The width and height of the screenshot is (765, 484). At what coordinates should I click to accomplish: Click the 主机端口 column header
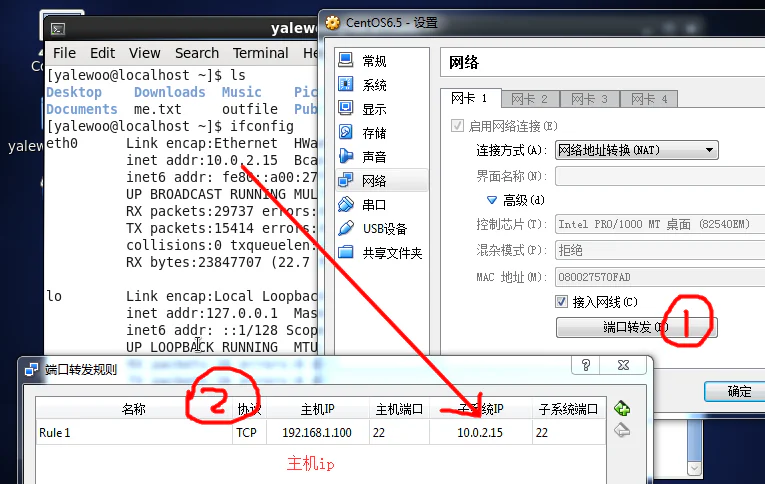[x=399, y=409]
